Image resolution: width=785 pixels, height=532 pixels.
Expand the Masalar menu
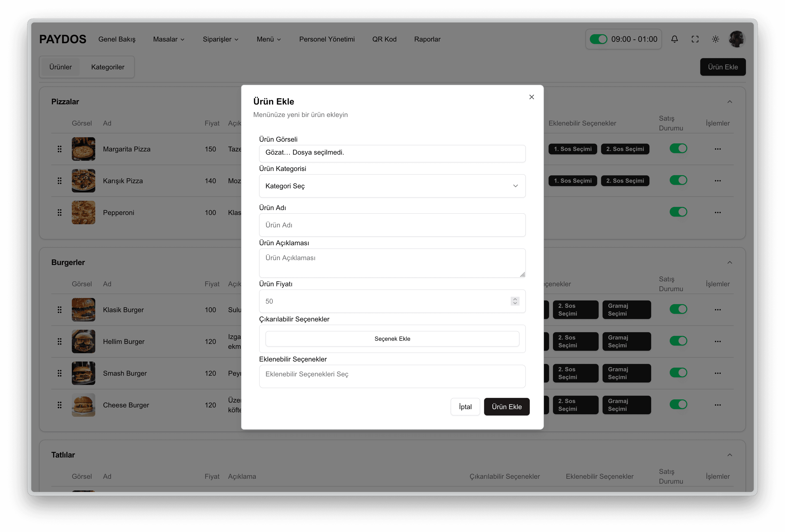(x=169, y=39)
